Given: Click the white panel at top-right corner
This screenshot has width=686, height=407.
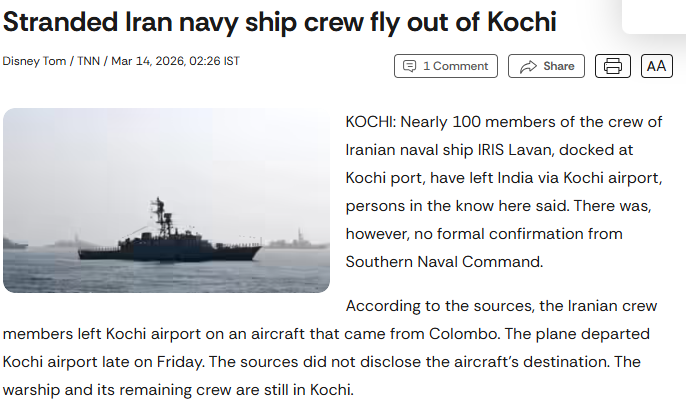Looking at the screenshot, I should point(653,15).
